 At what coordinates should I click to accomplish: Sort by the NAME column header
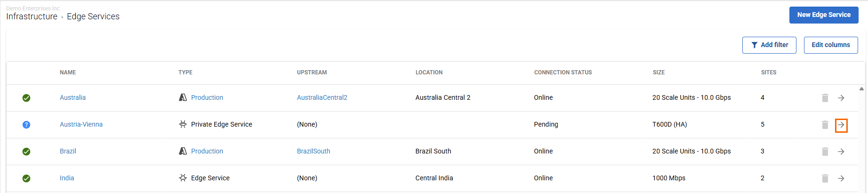tap(68, 72)
